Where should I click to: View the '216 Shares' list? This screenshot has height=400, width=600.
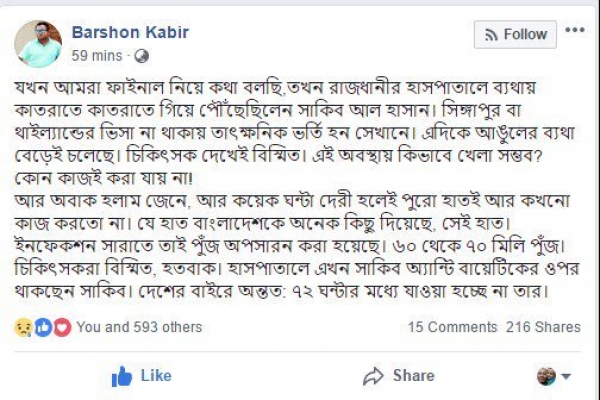(543, 327)
